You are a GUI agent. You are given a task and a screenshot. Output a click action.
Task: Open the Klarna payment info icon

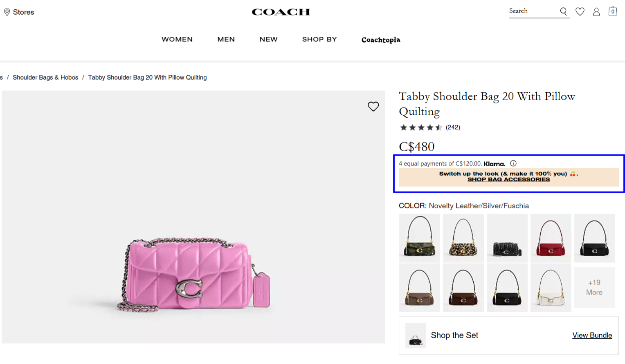click(x=513, y=163)
